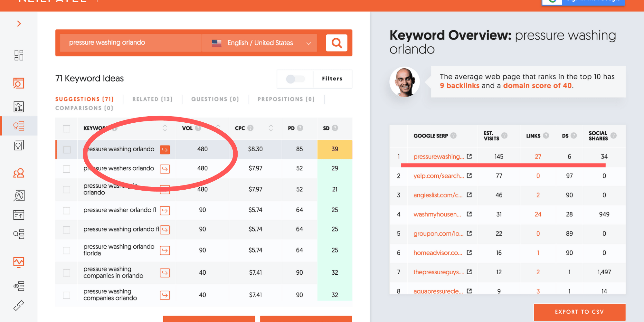This screenshot has width=644, height=322.
Task: Click the SD column help icon
Action: (x=335, y=128)
